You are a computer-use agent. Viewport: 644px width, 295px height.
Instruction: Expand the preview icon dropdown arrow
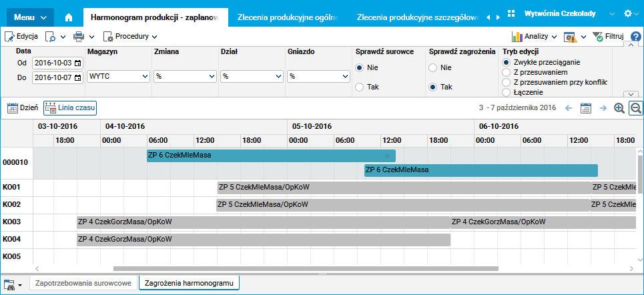pos(63,37)
